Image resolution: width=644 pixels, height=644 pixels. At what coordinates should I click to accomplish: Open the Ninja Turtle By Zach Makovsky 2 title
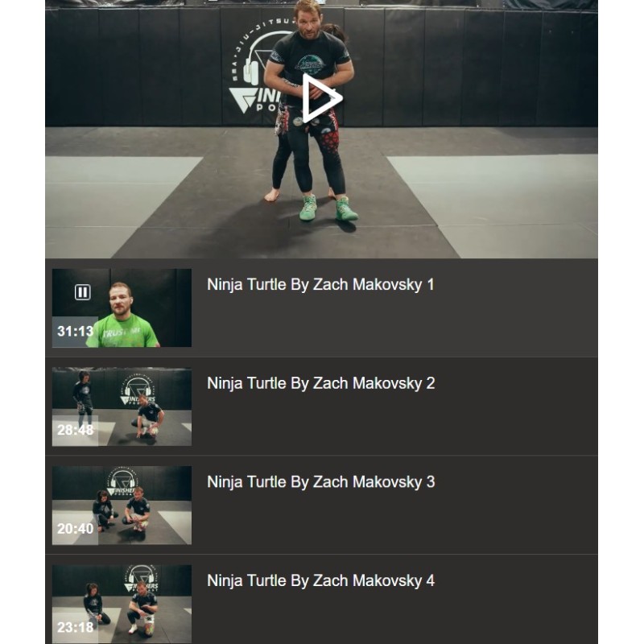(320, 383)
